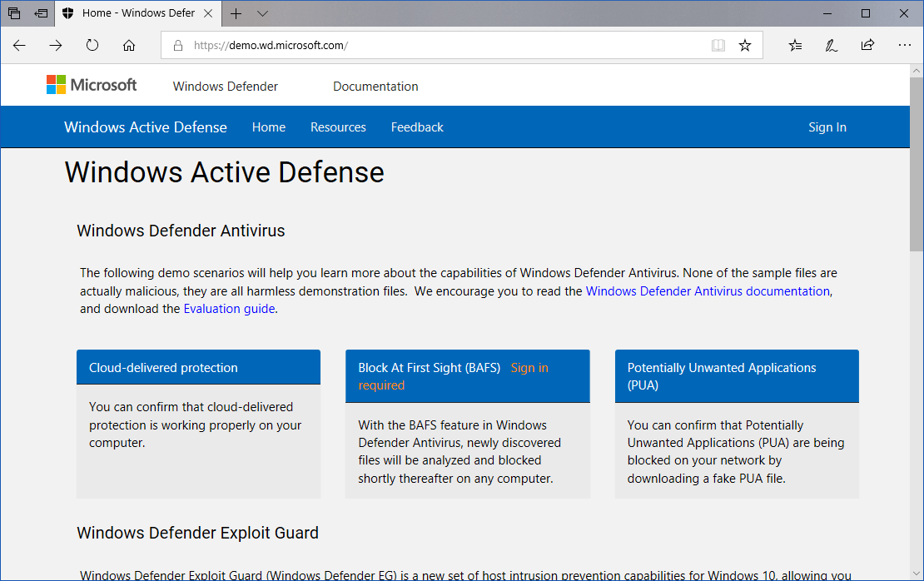
Task: Open the Evaluation guide link
Action: (x=229, y=308)
